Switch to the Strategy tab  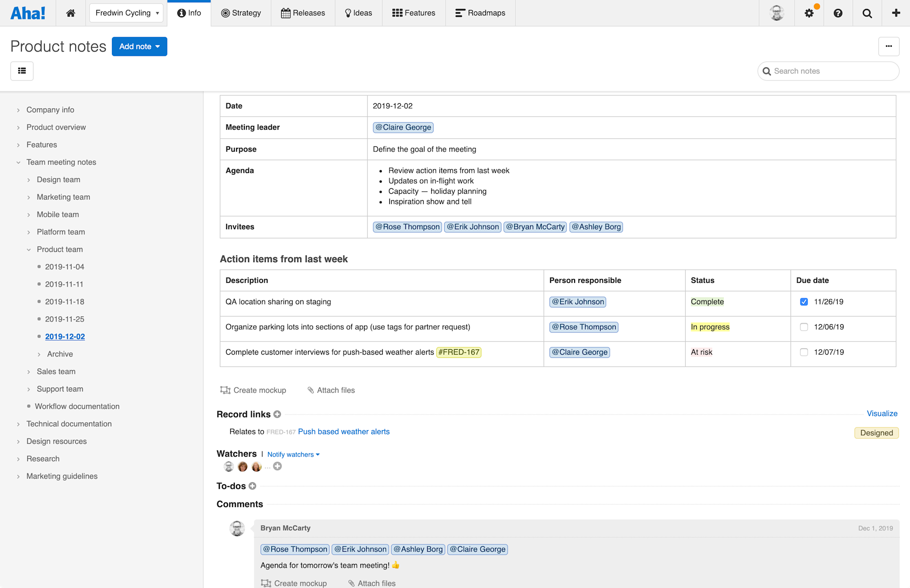pos(241,13)
